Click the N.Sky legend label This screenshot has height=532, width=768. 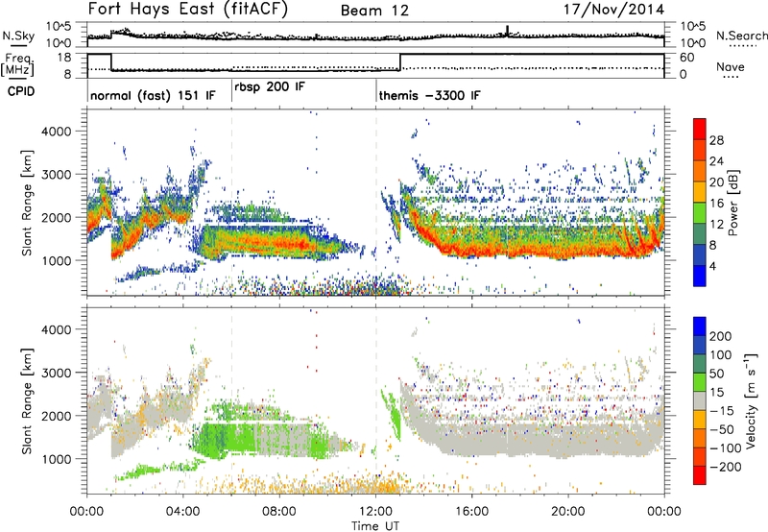tap(18, 36)
